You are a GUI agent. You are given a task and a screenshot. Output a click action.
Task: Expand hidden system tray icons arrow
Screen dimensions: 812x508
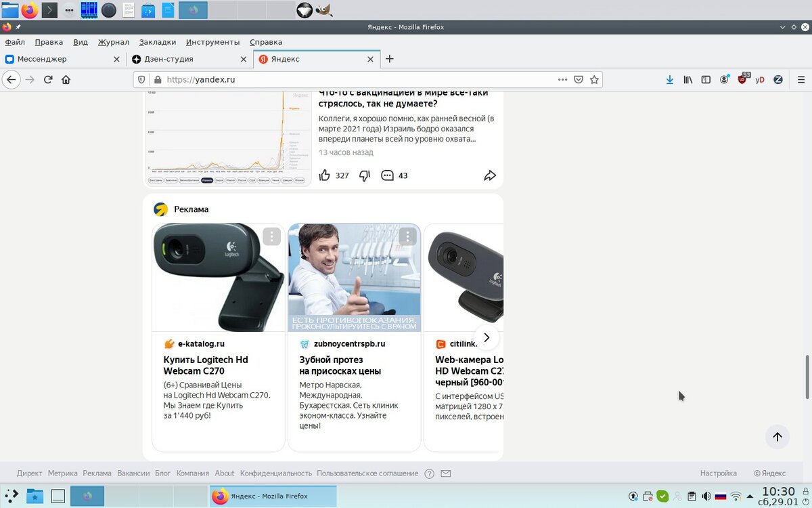coord(750,496)
